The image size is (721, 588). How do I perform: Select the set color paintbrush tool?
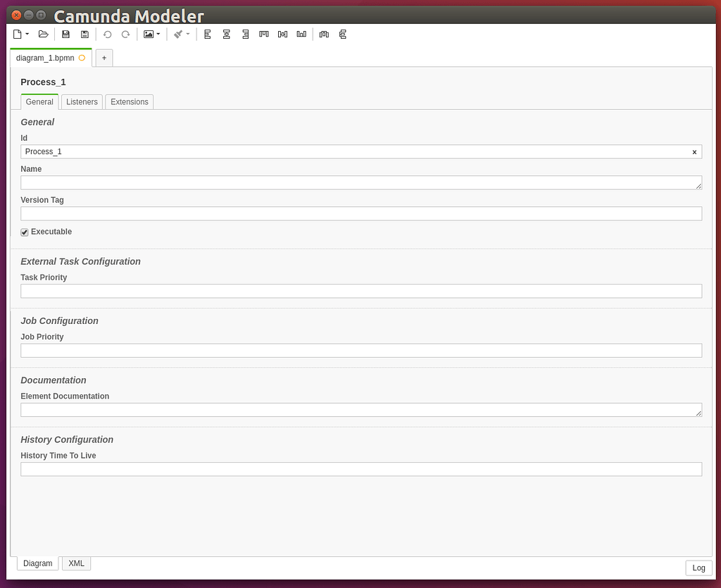click(x=178, y=34)
